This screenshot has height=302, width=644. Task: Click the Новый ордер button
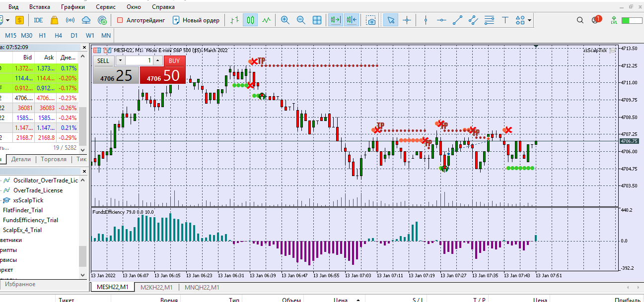point(196,20)
